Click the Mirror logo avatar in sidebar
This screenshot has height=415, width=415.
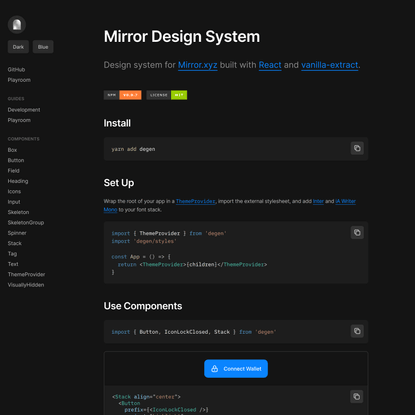tap(17, 25)
